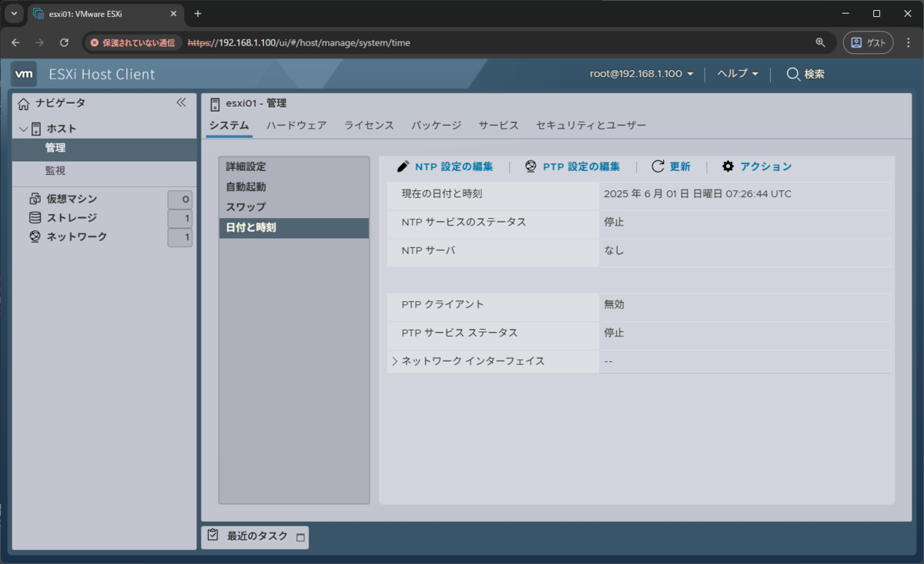924x564 pixels.
Task: Open ネットワーク in the navigator
Action: 77,237
